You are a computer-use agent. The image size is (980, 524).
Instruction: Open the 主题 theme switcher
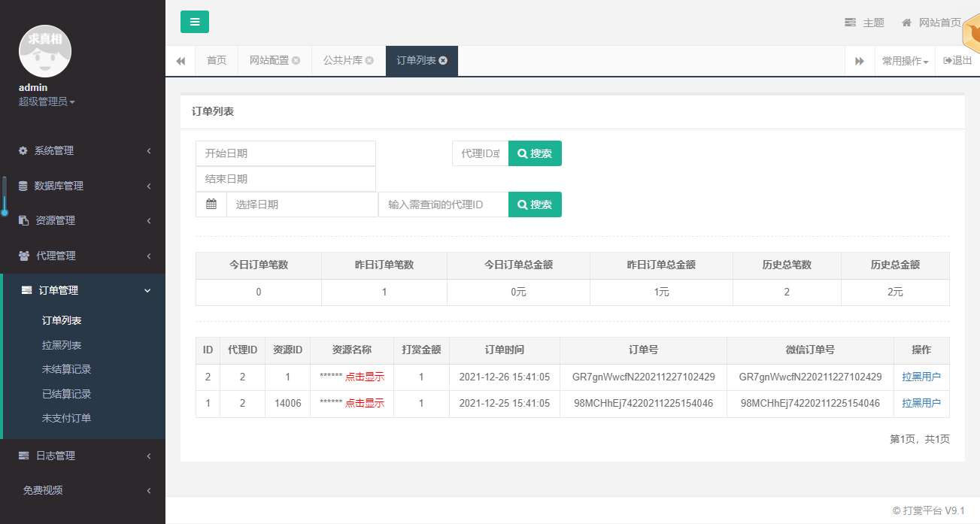(x=864, y=23)
